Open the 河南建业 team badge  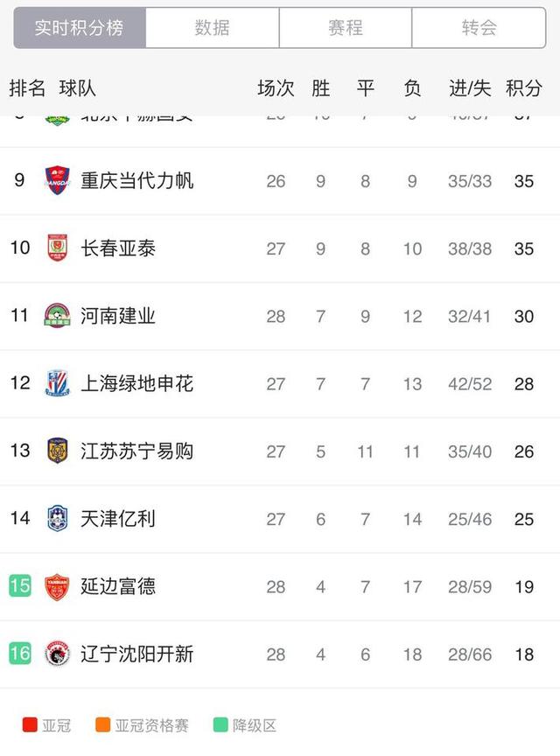(57, 316)
